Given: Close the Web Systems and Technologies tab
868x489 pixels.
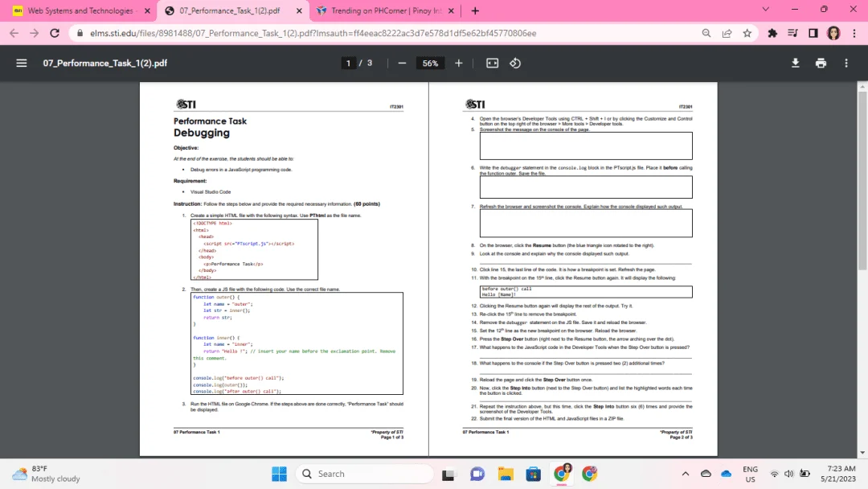Looking at the screenshot, I should (x=147, y=10).
